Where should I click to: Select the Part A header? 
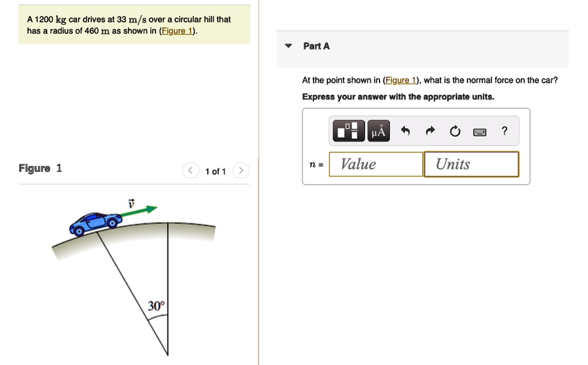pyautogui.click(x=316, y=46)
